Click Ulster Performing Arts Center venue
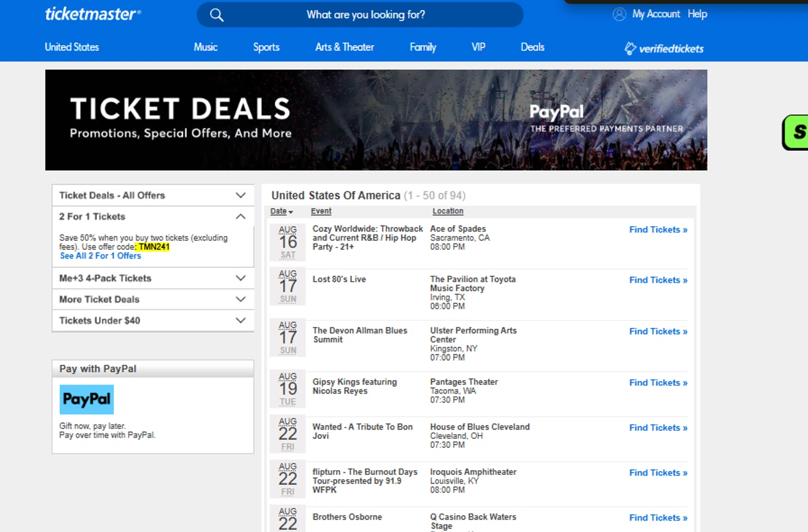 473,335
